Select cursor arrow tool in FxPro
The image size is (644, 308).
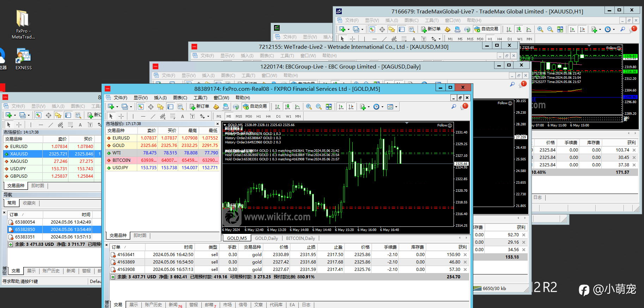pyautogui.click(x=111, y=116)
